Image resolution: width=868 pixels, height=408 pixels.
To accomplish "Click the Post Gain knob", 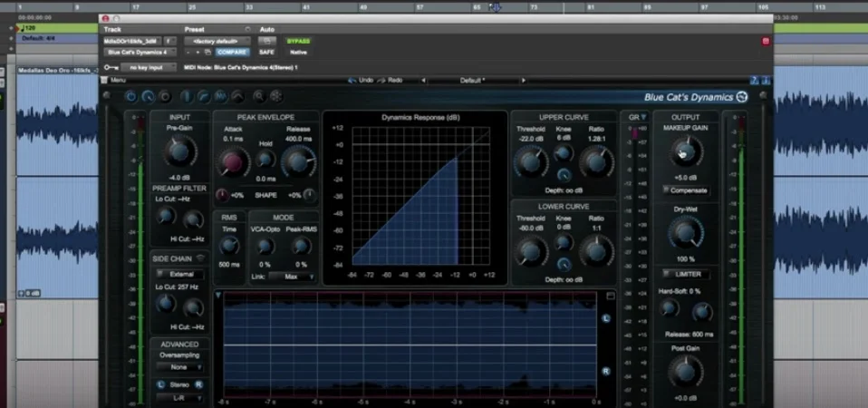I will click(x=686, y=372).
